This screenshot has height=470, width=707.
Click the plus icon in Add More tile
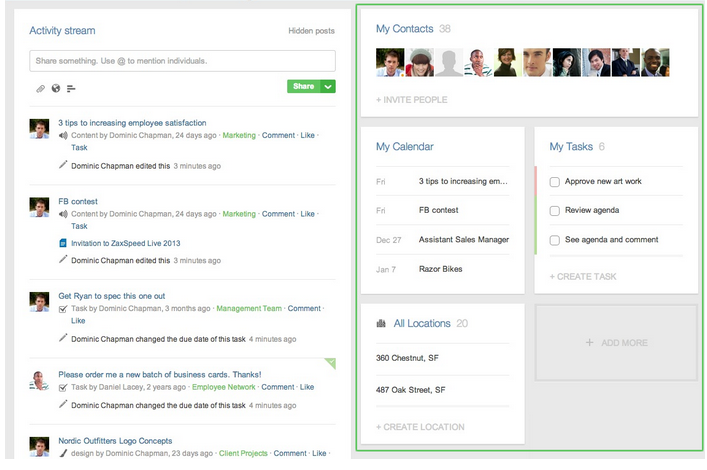coord(589,343)
